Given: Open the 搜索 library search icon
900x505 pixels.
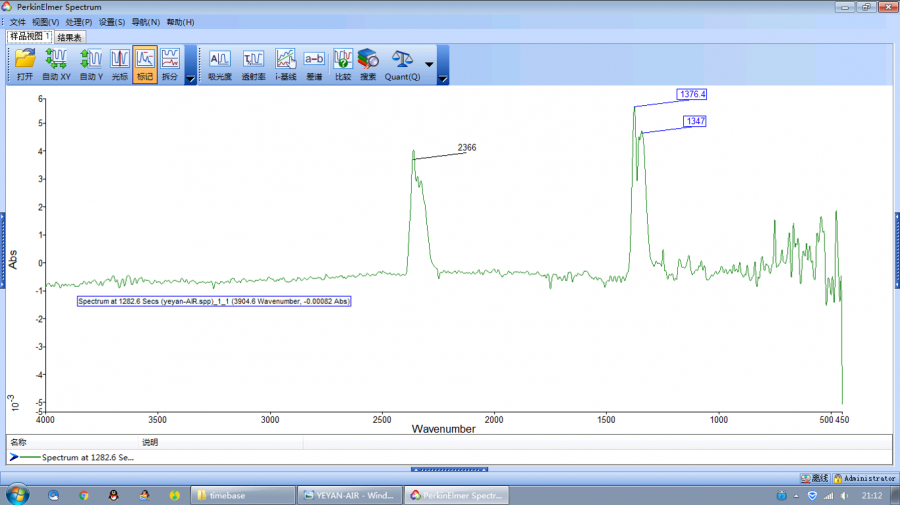Looking at the screenshot, I should (368, 63).
